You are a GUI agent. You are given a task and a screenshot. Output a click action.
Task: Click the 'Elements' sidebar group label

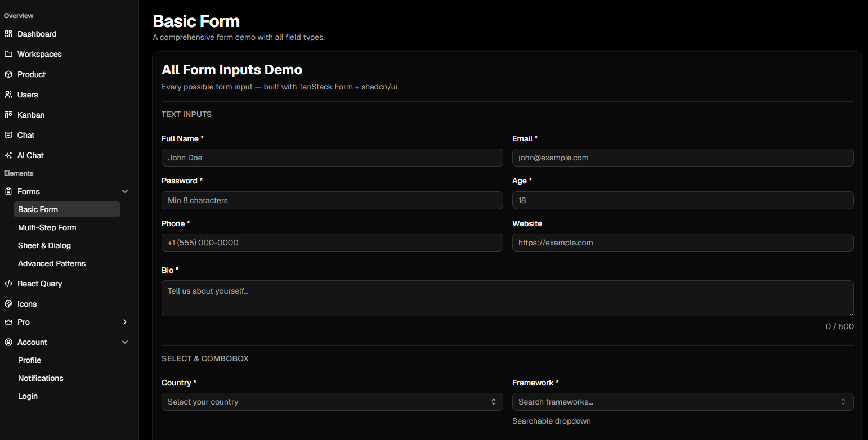[19, 173]
